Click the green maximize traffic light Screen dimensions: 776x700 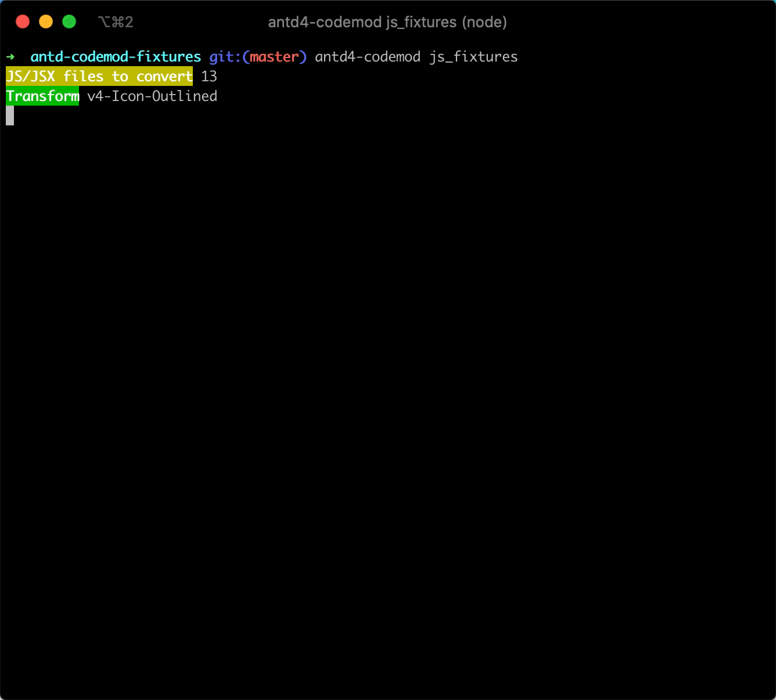pyautogui.click(x=69, y=21)
